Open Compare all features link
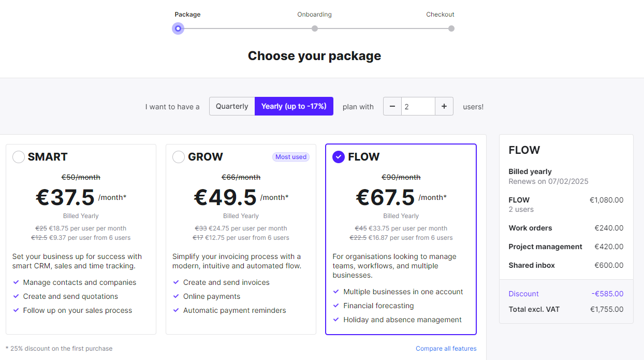Screen dimensions: 644x360 tap(446, 349)
